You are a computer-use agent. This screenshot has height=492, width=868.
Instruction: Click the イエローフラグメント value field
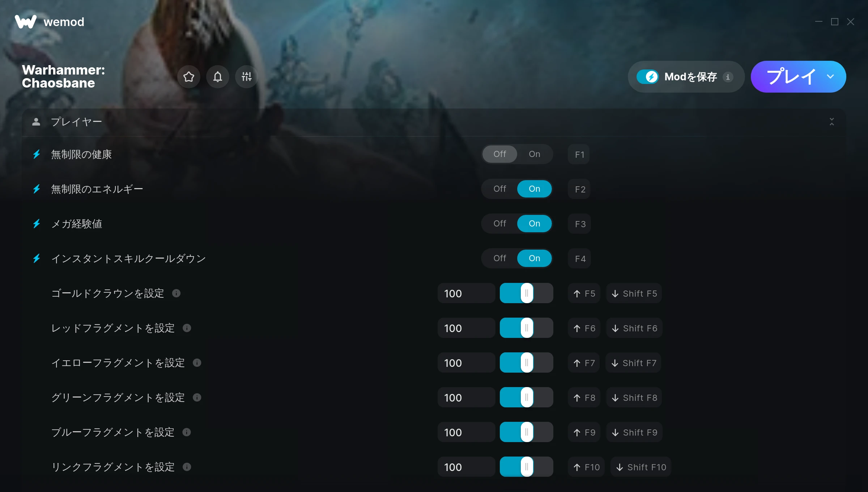[x=466, y=363]
